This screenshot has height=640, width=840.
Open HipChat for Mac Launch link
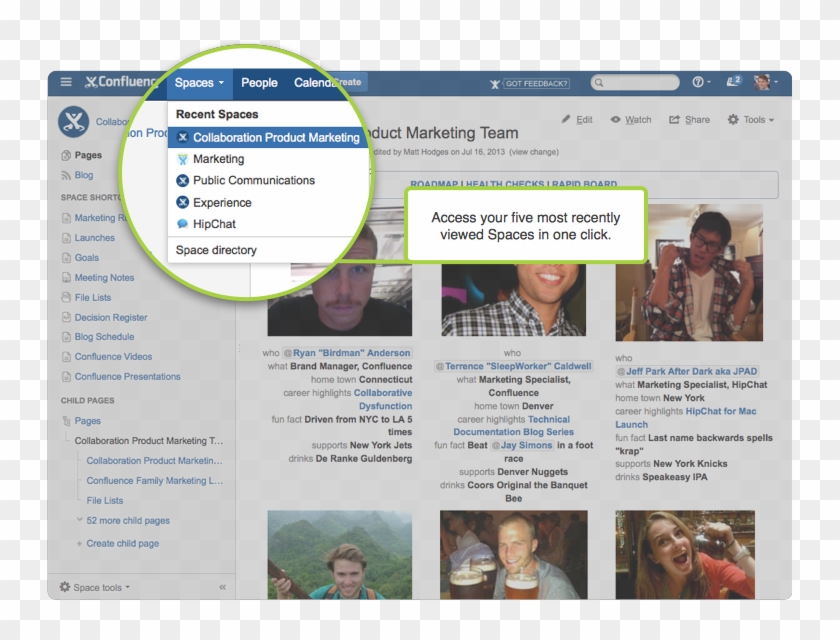click(686, 418)
